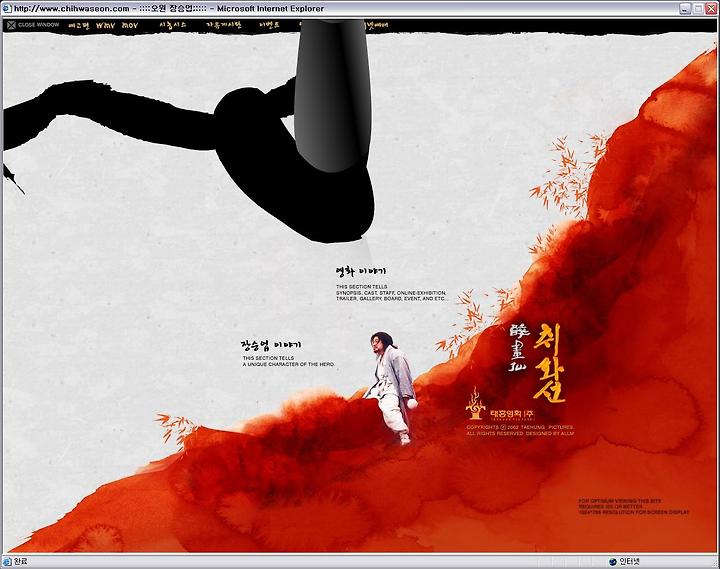
Task: Click the Internet Explorer page icon in title bar
Action: coord(7,8)
